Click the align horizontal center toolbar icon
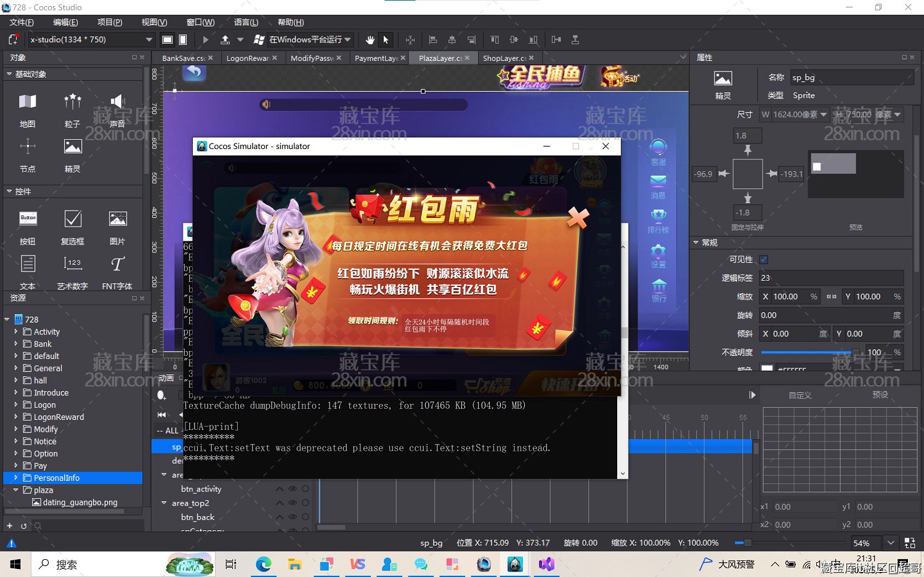 pyautogui.click(x=452, y=39)
